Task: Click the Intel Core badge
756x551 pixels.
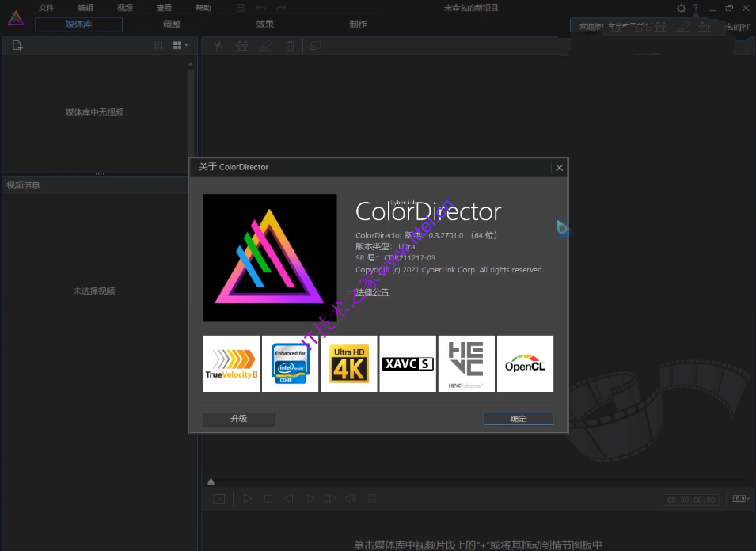Action: point(291,364)
